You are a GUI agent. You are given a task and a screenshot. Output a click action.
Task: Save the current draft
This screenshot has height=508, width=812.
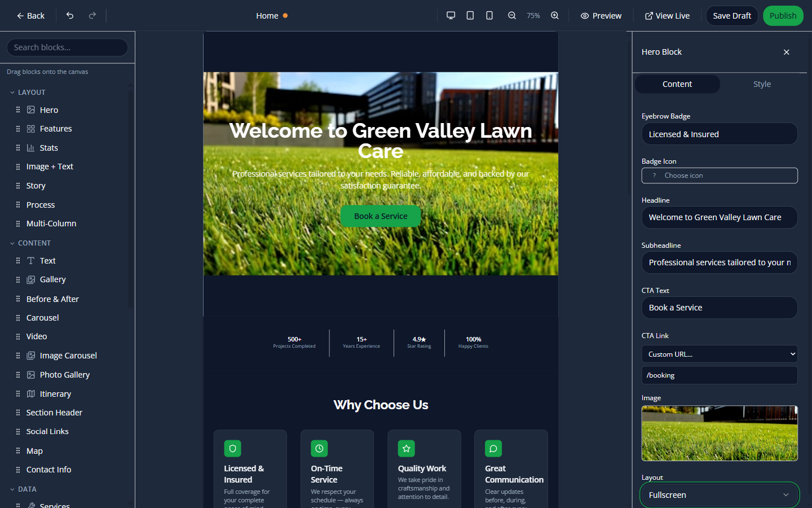click(x=731, y=15)
